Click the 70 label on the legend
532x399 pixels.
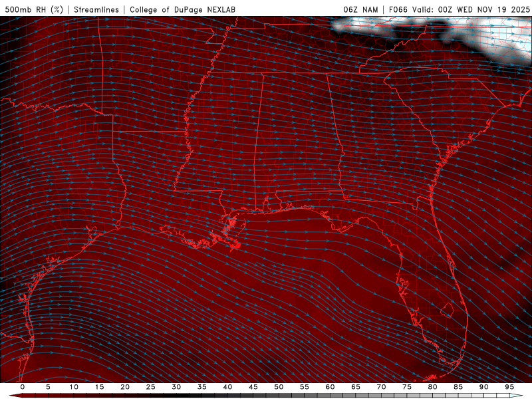coord(381,387)
